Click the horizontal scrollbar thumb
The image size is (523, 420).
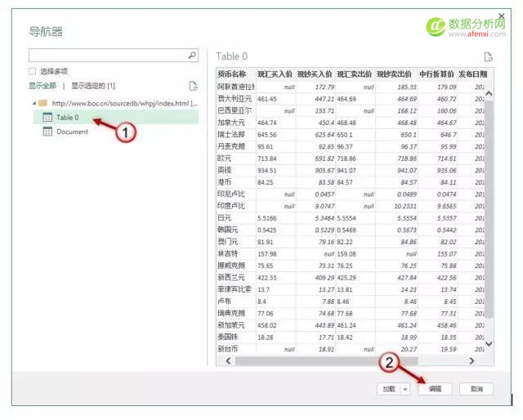click(326, 360)
